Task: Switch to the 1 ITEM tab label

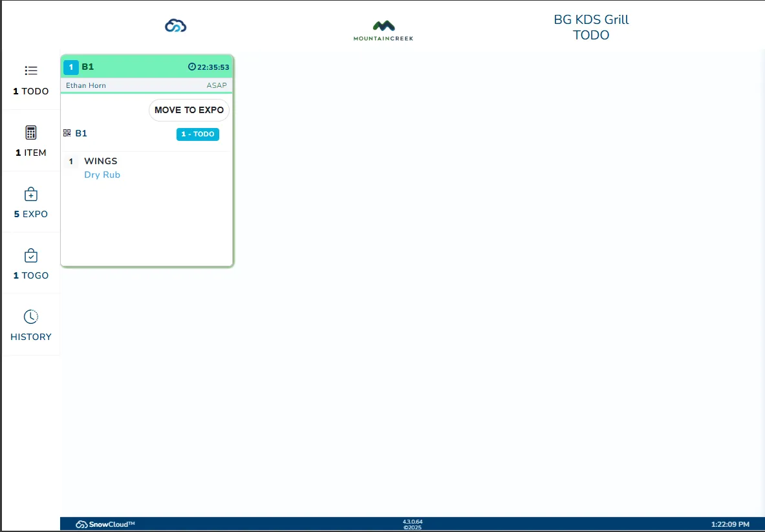Action: [x=31, y=153]
